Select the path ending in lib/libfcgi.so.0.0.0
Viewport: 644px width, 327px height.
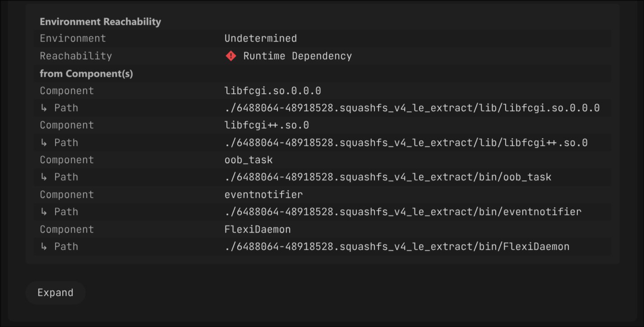click(412, 108)
